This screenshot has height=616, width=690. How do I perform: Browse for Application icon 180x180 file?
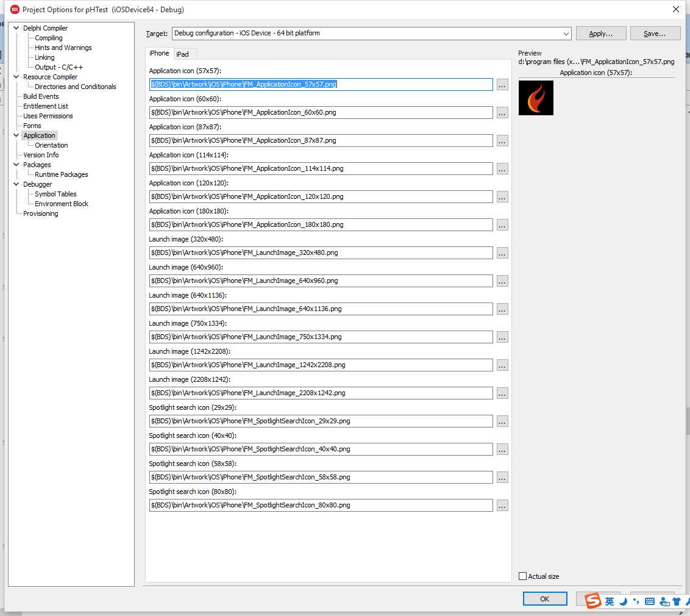pos(502,225)
